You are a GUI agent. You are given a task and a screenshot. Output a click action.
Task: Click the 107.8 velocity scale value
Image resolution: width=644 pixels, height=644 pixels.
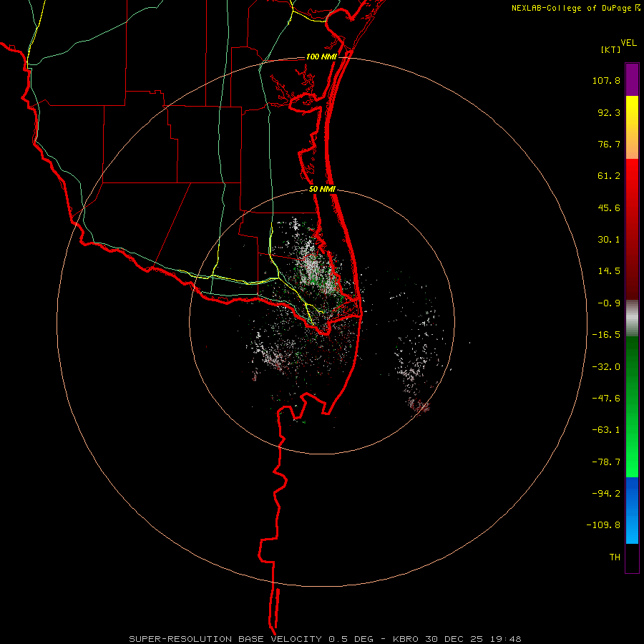(x=606, y=80)
